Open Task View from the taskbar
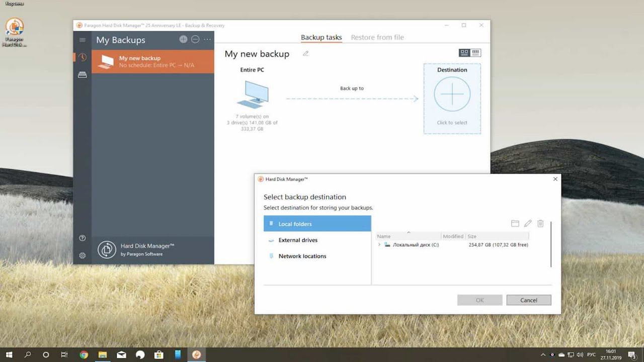Screen dimensions: 644x362 click(x=64, y=354)
